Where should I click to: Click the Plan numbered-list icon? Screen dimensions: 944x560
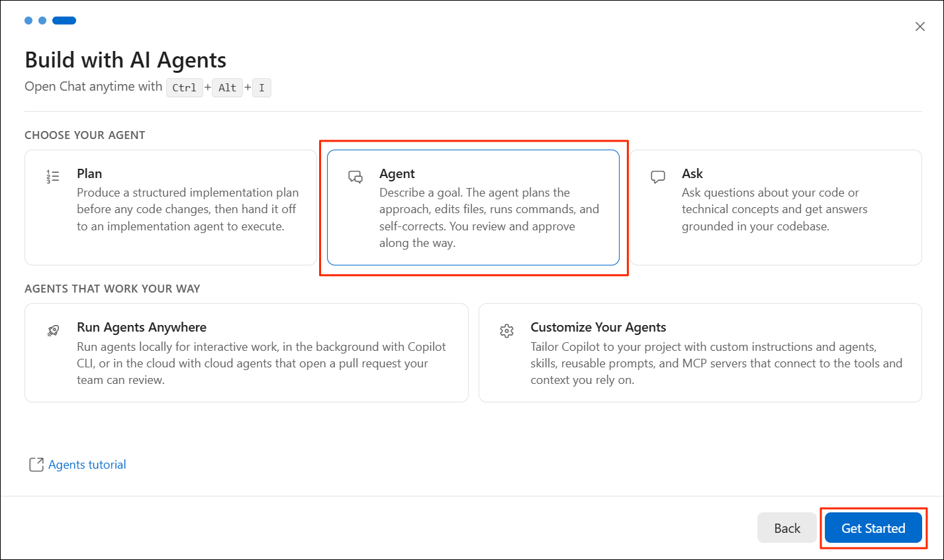[x=53, y=176]
